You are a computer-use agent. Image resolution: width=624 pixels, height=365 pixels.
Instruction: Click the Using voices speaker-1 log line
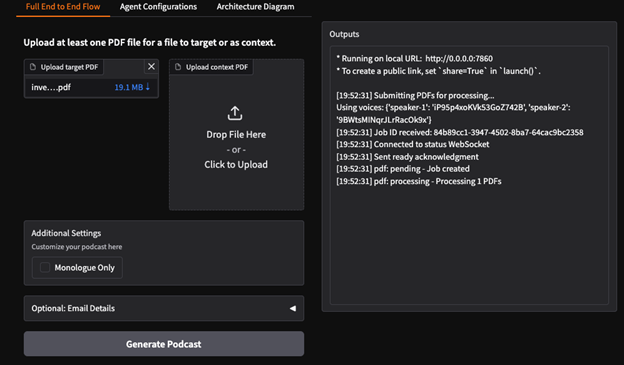tap(453, 113)
